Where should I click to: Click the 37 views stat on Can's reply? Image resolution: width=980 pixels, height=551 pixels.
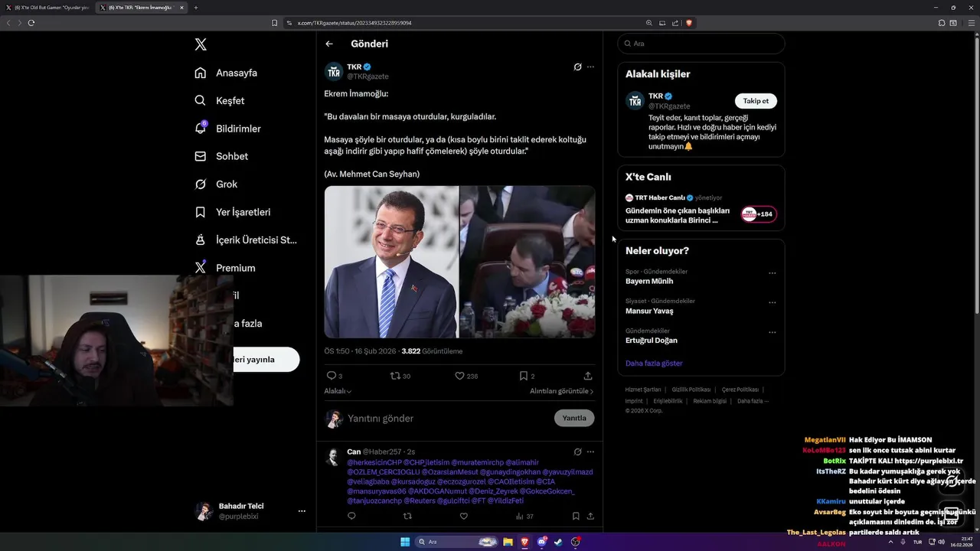524,517
